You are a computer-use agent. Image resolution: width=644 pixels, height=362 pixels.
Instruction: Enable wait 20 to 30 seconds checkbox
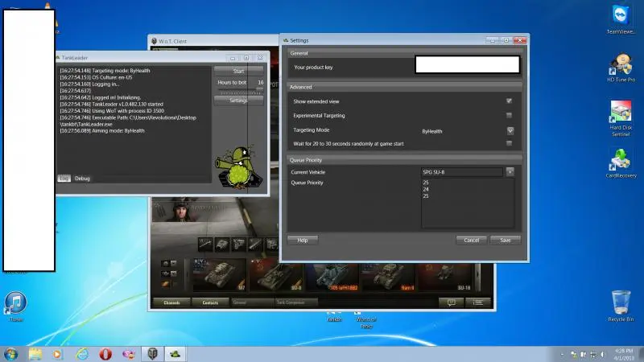pyautogui.click(x=509, y=143)
